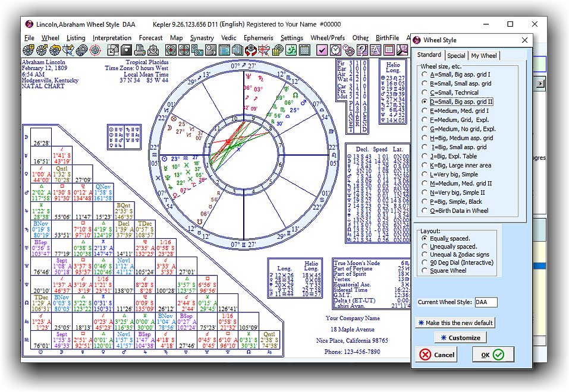Choose the Square Wheel layout option
This screenshot has height=392, width=569.
[424, 271]
